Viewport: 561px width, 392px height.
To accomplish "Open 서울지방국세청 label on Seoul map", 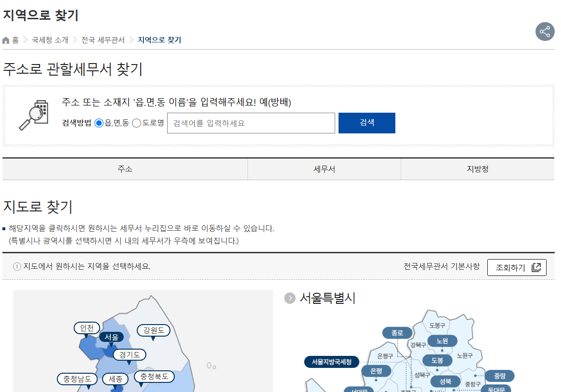I will click(x=331, y=362).
